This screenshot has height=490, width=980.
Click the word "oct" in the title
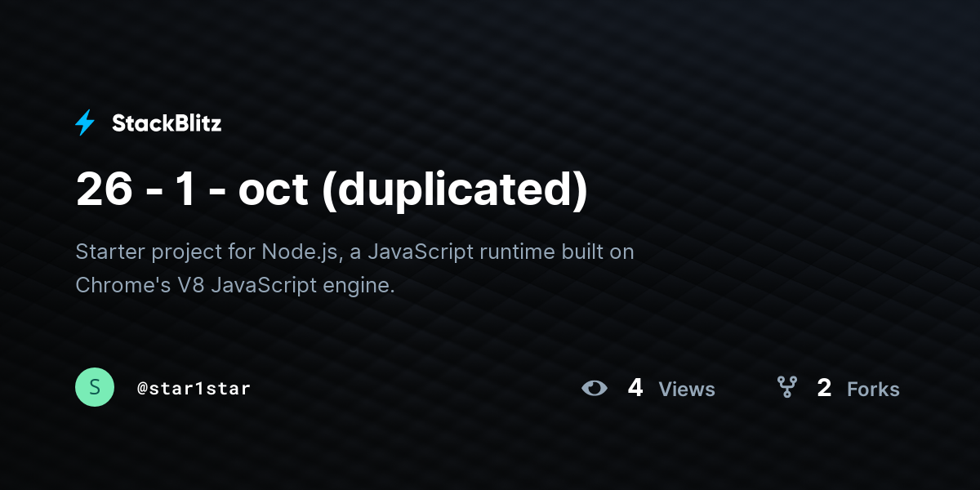tap(273, 190)
